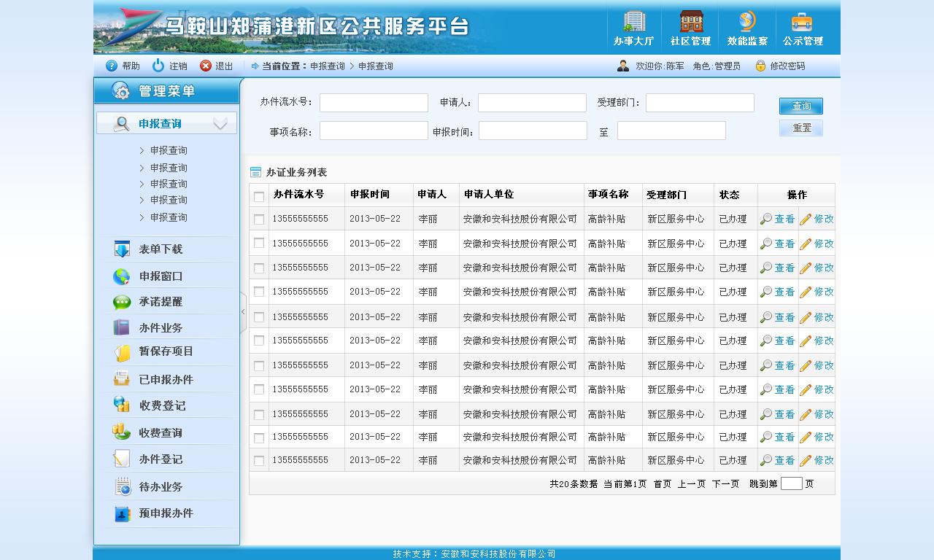934x560 pixels.
Task: Open the 公示管理 briefcase icon
Action: click(802, 21)
